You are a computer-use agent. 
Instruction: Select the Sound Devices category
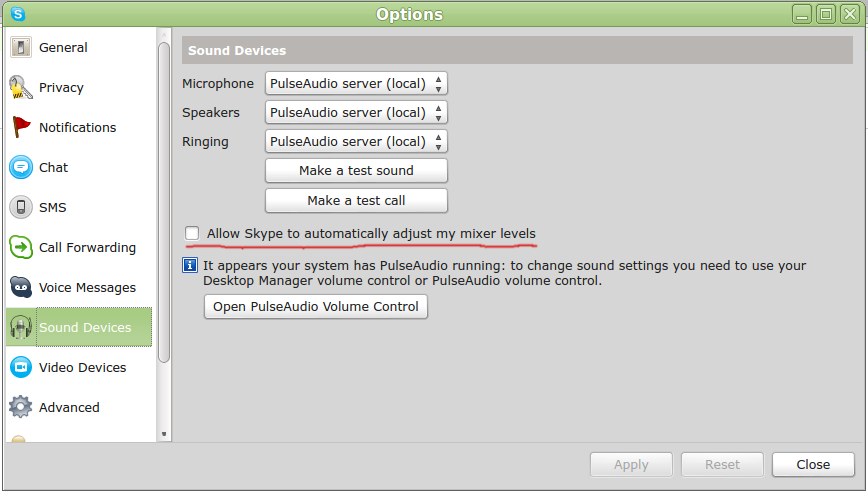click(x=84, y=328)
